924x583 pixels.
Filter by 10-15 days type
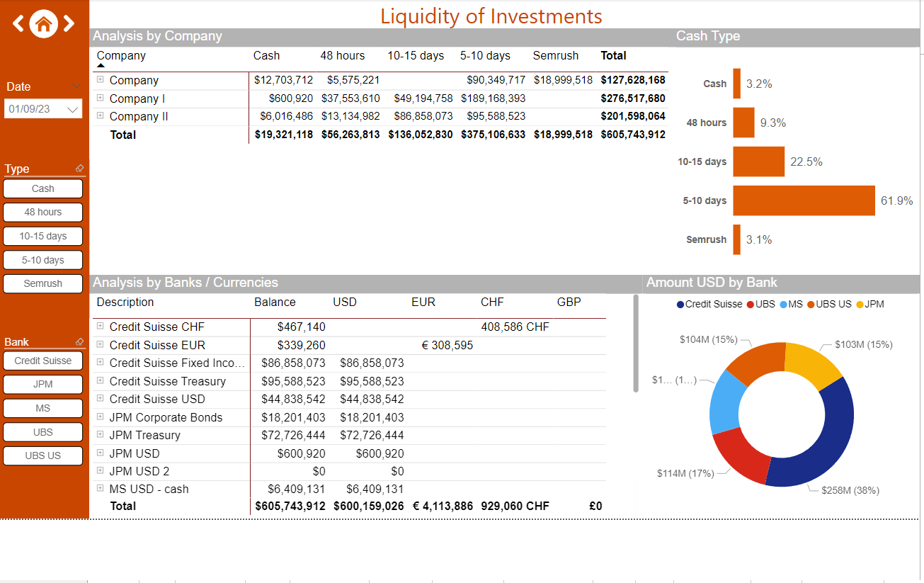pyautogui.click(x=43, y=236)
